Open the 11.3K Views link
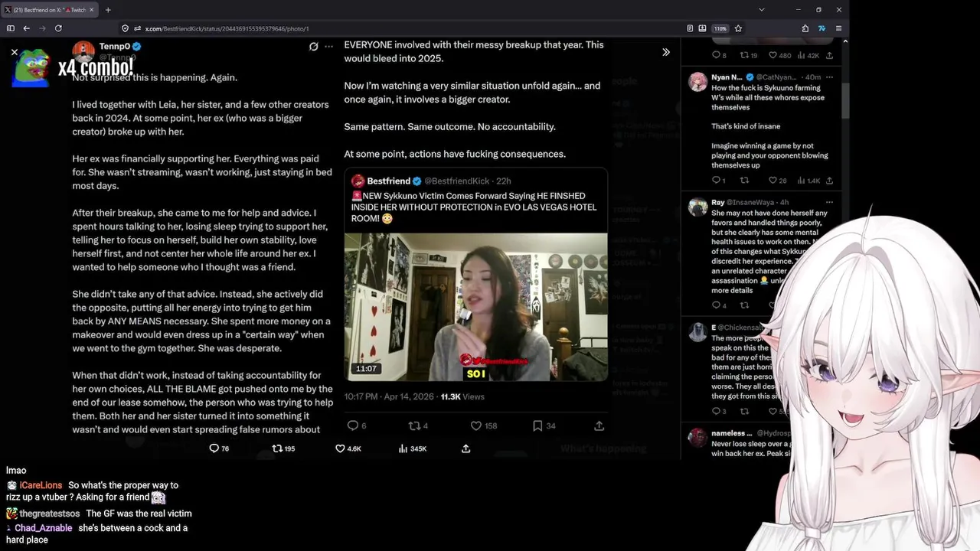 click(x=462, y=396)
